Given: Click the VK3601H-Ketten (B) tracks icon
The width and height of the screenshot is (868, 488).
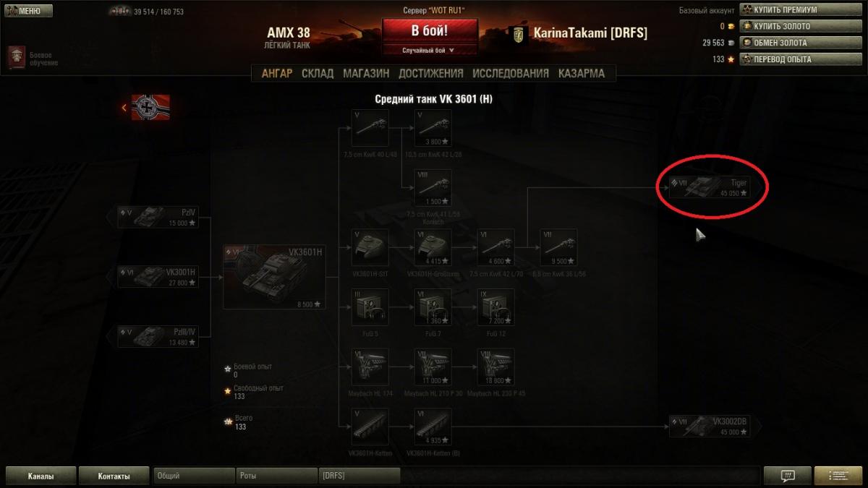Looking at the screenshot, I should click(x=433, y=427).
